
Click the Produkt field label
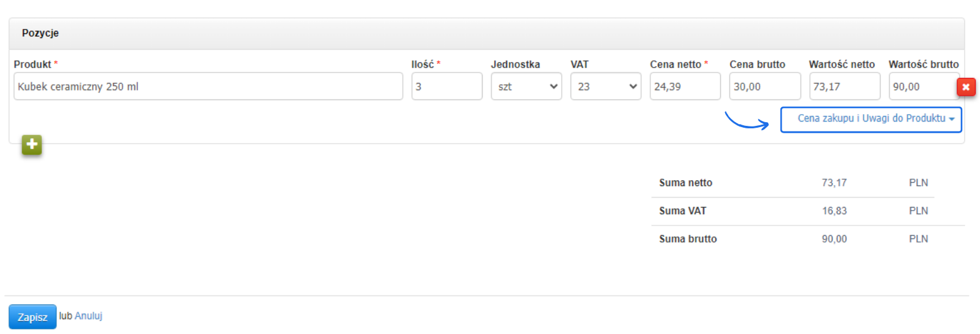(x=33, y=64)
